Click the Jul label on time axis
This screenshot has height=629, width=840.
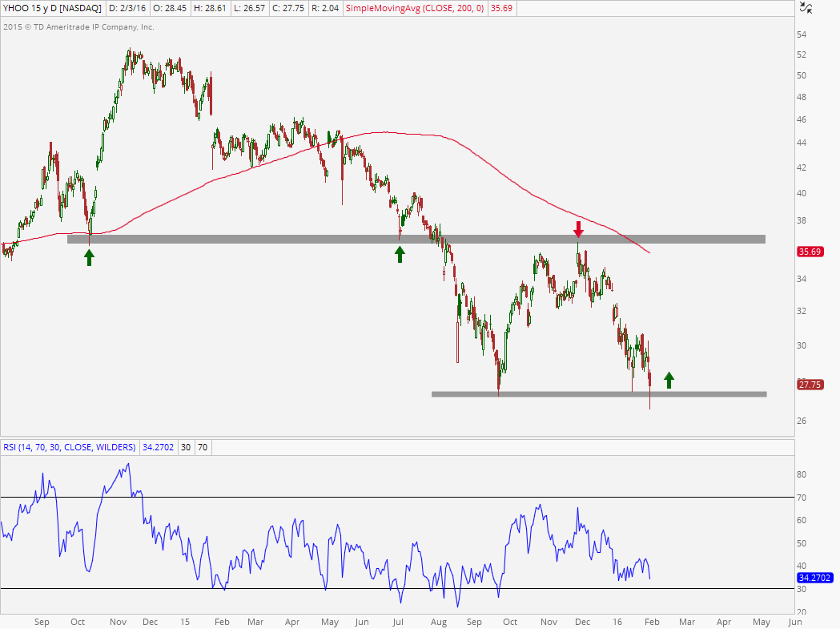(397, 622)
